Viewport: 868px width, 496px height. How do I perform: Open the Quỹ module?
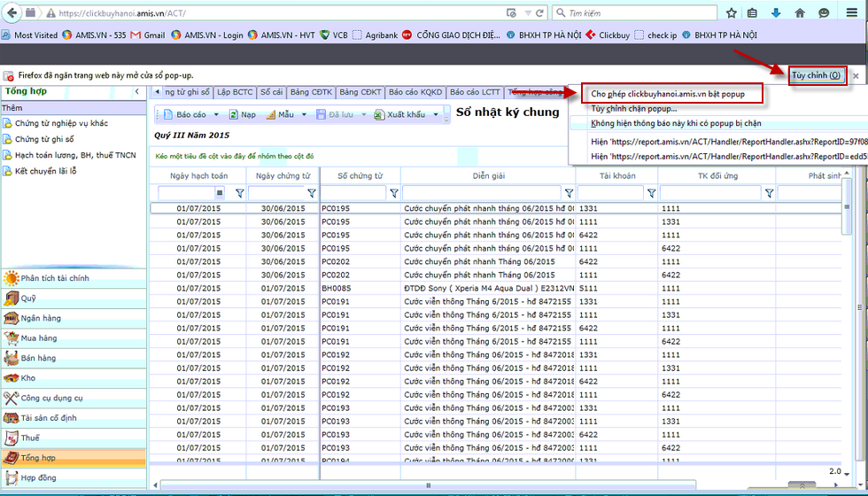point(74,298)
